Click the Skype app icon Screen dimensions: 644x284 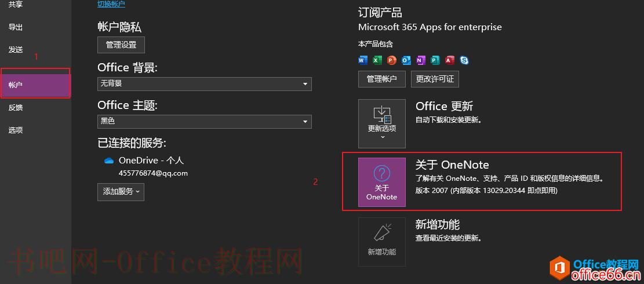464,60
